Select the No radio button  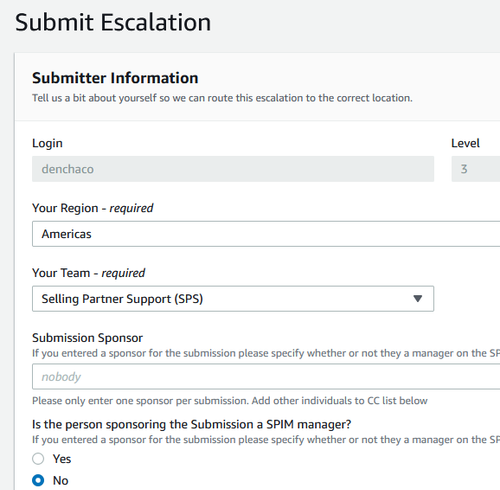[38, 480]
